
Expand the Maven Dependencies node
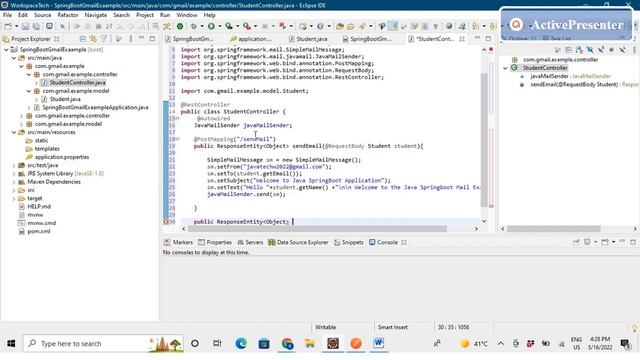(x=13, y=182)
